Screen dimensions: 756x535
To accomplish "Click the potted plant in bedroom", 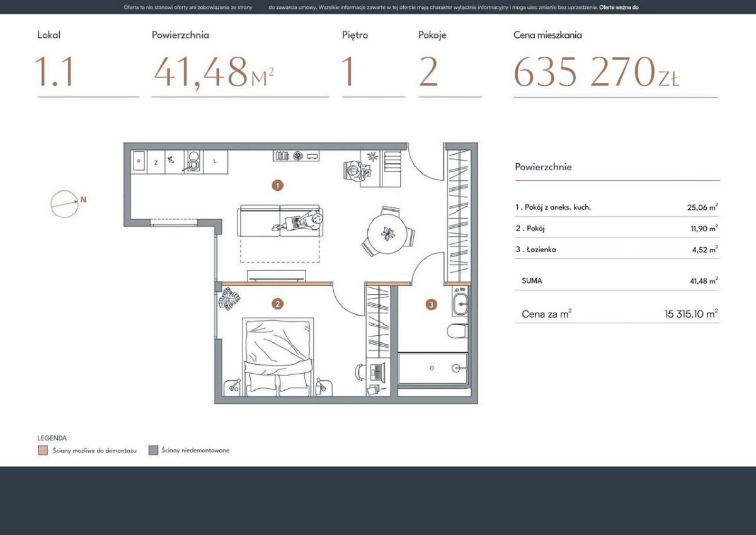I will [229, 299].
